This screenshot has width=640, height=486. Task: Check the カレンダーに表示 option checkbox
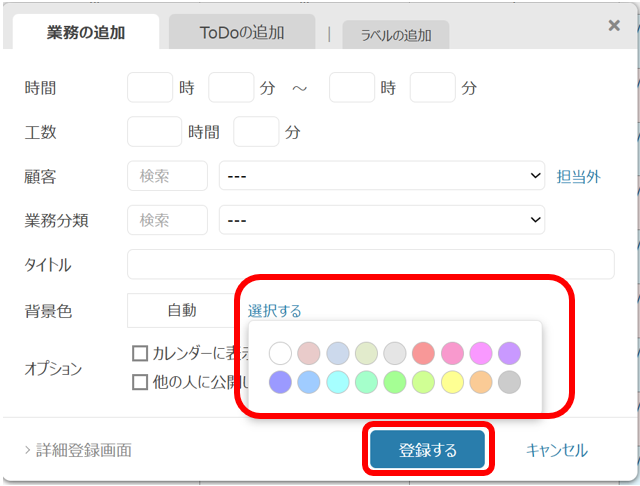[x=141, y=353]
